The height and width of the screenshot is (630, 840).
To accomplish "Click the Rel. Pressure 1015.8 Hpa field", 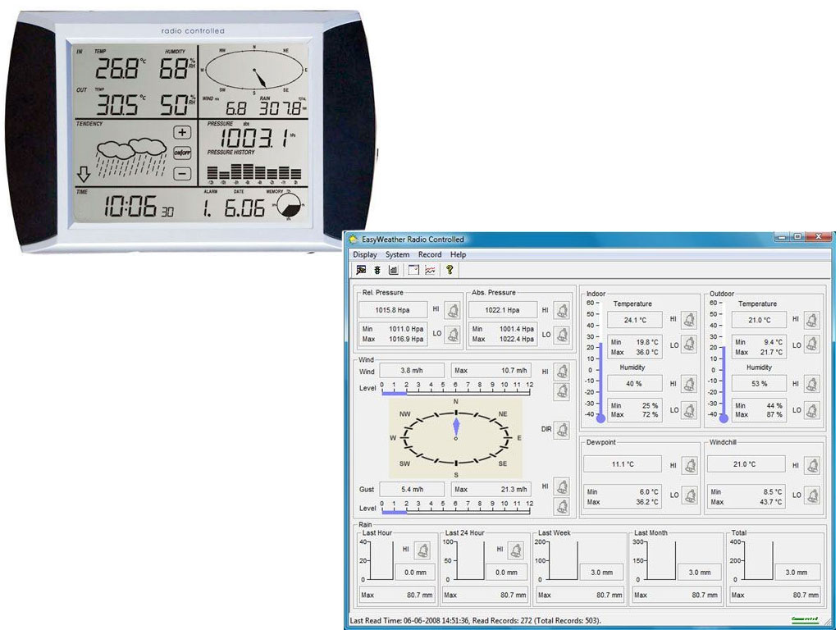I will [x=393, y=310].
